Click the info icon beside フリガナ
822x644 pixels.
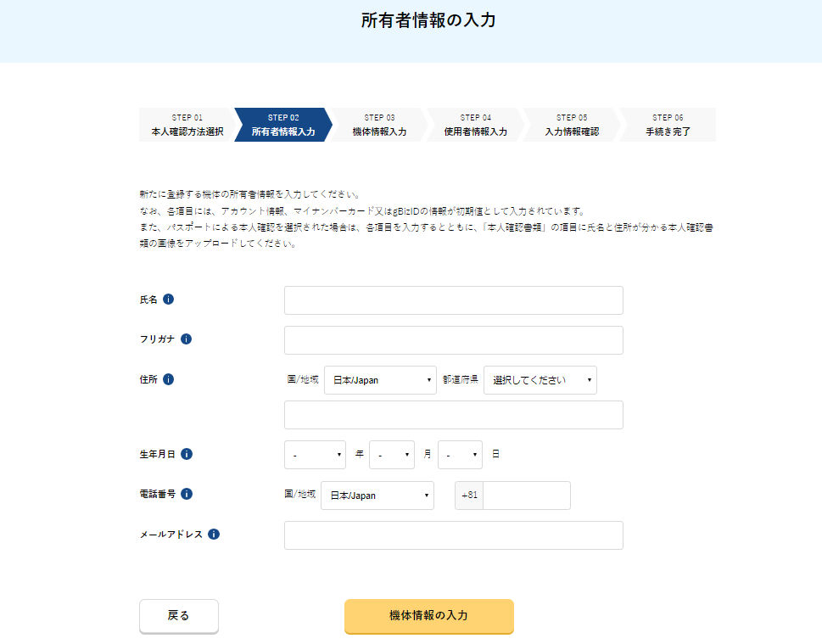tap(186, 339)
